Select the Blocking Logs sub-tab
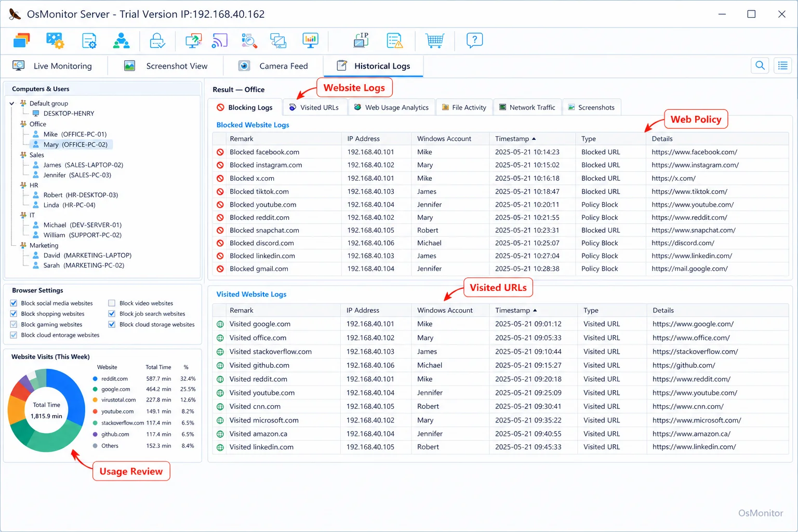The height and width of the screenshot is (532, 798). pos(245,108)
